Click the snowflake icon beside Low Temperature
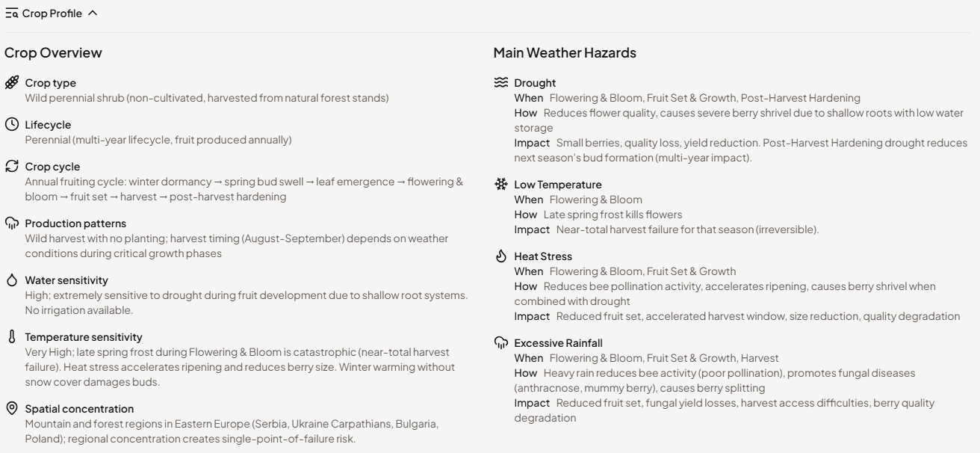The width and height of the screenshot is (980, 453). [x=500, y=185]
